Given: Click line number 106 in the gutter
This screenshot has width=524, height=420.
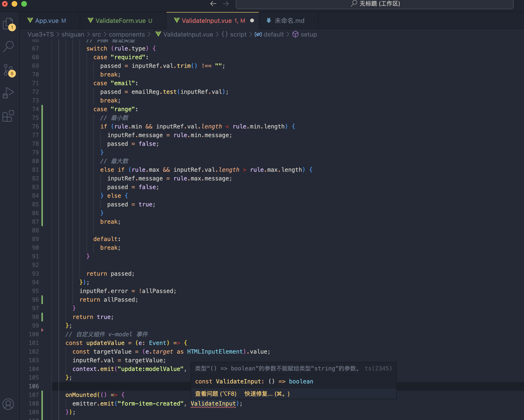Looking at the screenshot, I should (x=34, y=386).
